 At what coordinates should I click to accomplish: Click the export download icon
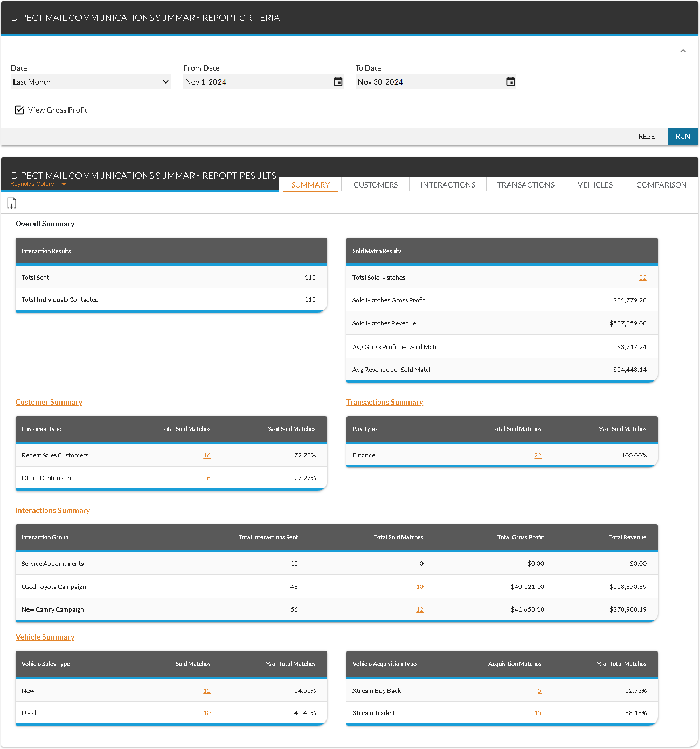pos(11,203)
